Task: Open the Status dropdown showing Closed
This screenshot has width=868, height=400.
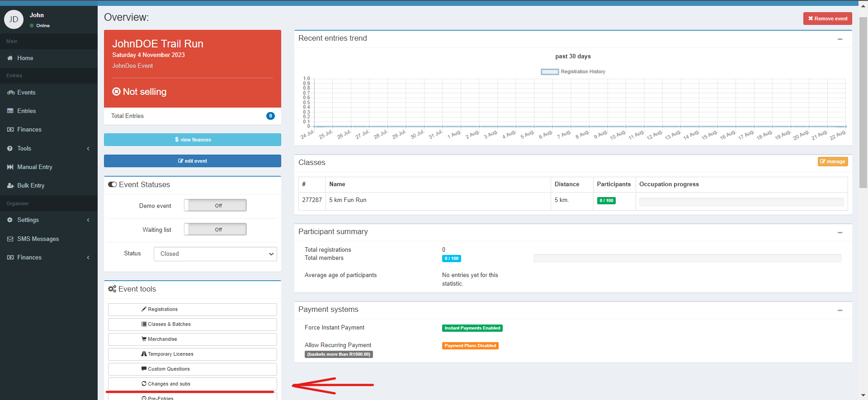Action: (215, 254)
